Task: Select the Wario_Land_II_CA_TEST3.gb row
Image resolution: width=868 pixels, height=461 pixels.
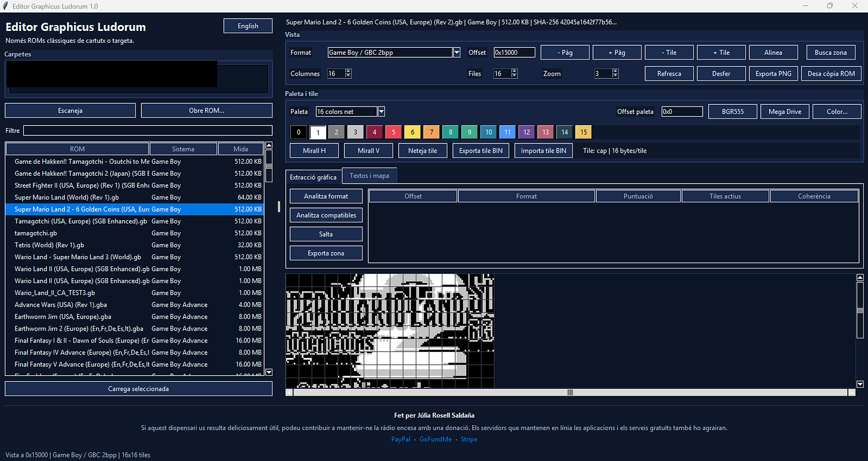Action: point(134,292)
